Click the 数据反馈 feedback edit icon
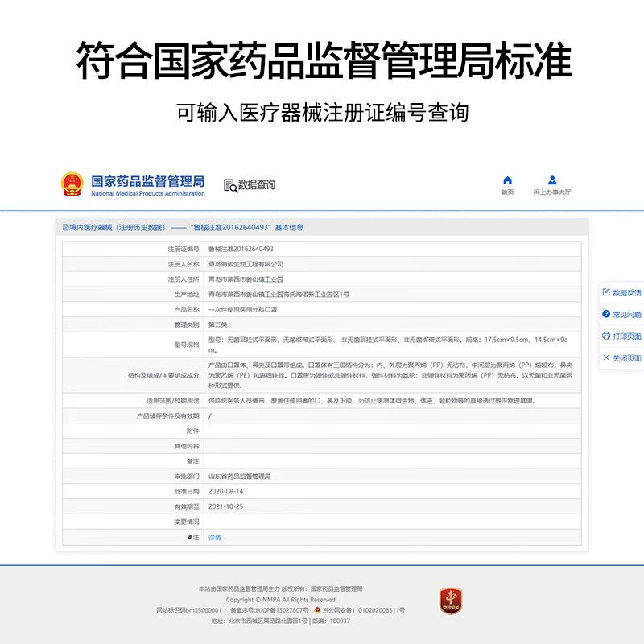This screenshot has width=644, height=644. coord(606,293)
